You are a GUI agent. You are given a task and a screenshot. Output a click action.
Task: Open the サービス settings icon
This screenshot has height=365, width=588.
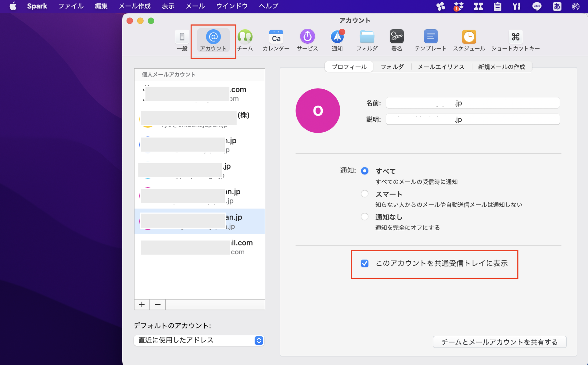tap(307, 40)
